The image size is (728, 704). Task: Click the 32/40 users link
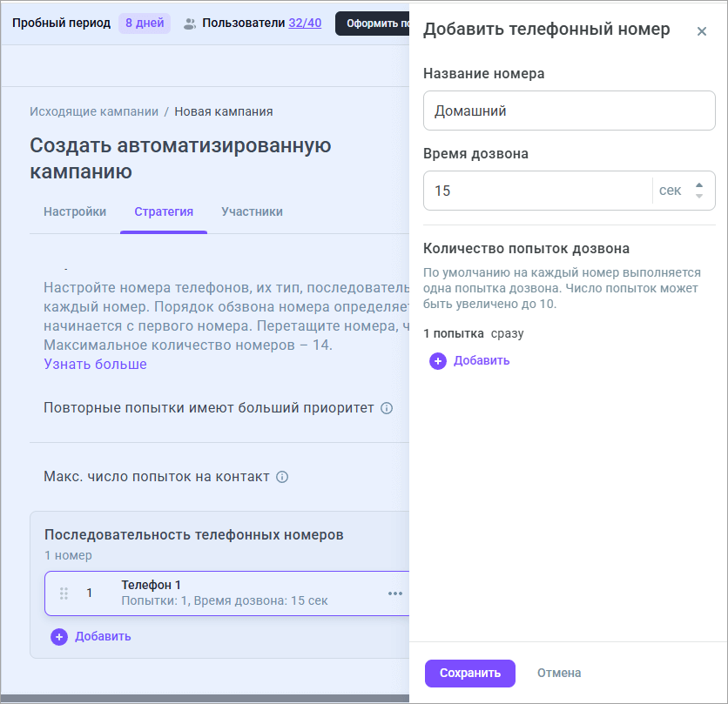304,23
